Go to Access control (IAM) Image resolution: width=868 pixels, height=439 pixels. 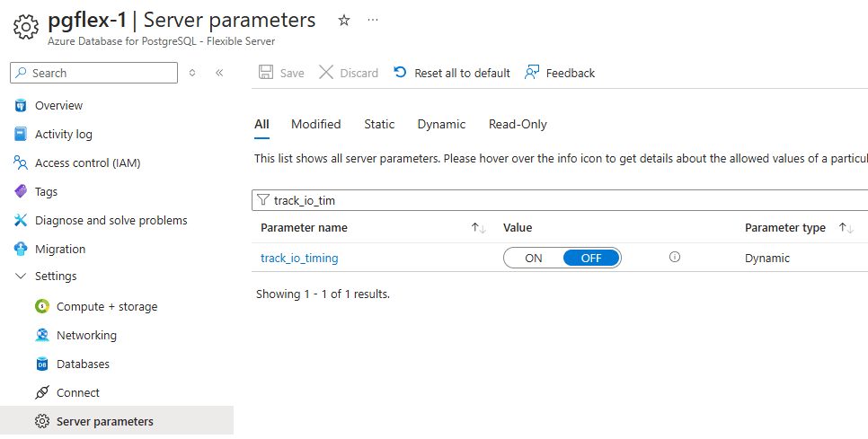87,163
